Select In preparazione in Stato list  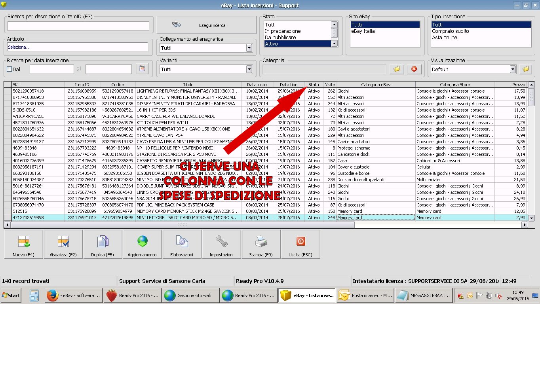[297, 31]
